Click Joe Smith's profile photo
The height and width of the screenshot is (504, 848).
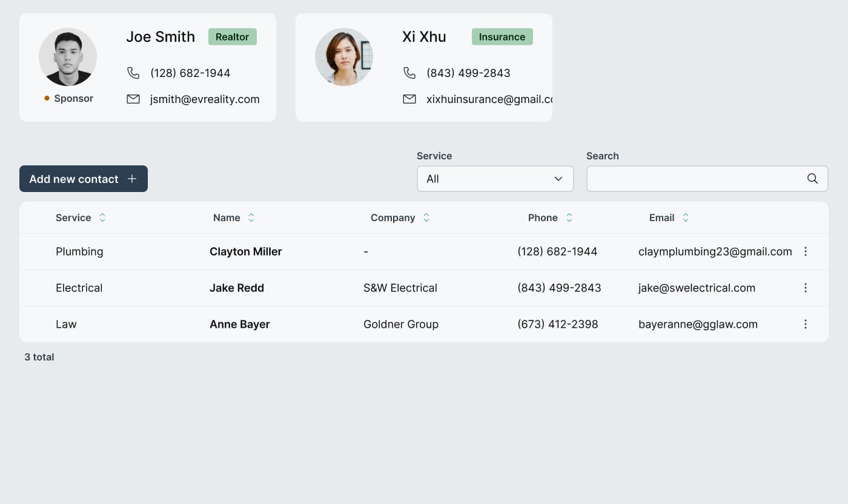pos(68,57)
